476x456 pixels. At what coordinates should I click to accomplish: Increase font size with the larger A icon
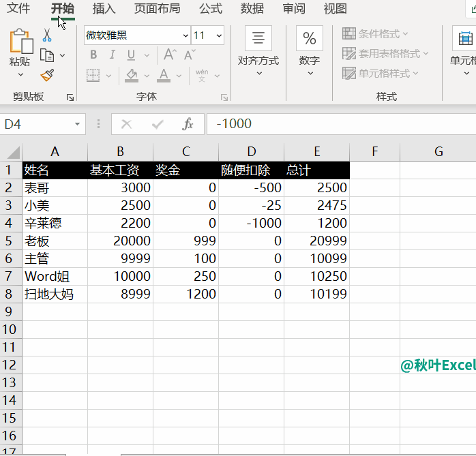pyautogui.click(x=169, y=55)
